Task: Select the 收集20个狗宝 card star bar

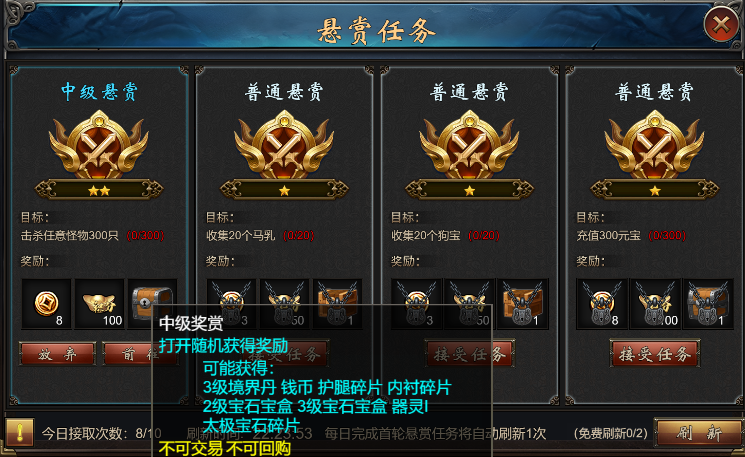Action: tap(469, 190)
